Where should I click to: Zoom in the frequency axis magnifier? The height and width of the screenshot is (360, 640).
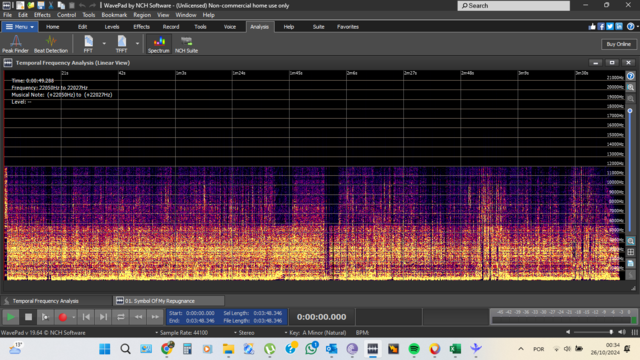click(x=631, y=87)
